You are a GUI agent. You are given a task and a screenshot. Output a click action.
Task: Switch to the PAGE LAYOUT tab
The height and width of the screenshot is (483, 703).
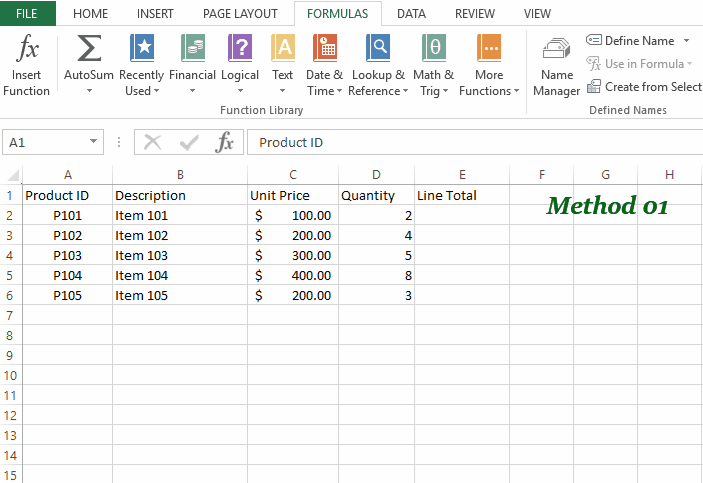pyautogui.click(x=240, y=13)
